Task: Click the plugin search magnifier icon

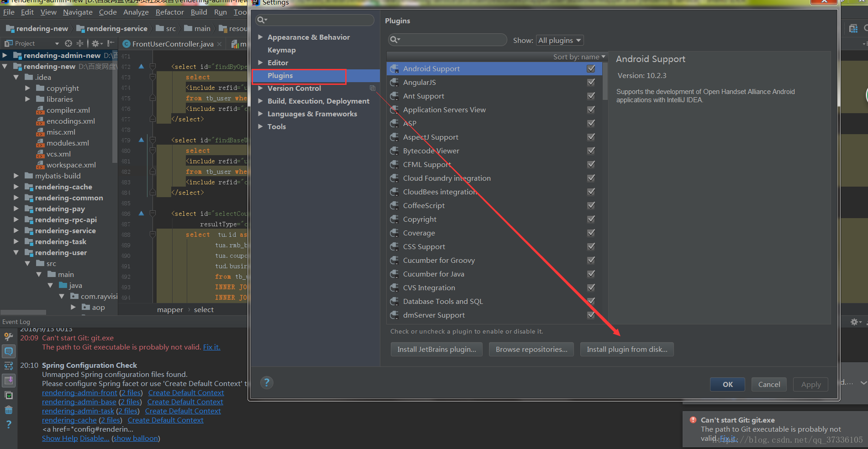Action: [395, 40]
